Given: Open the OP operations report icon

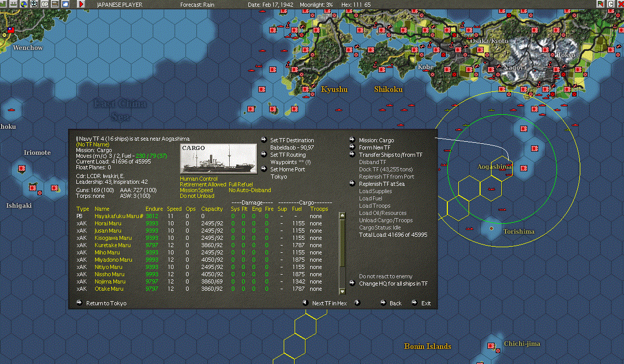Looking at the screenshot, I should (45, 4).
